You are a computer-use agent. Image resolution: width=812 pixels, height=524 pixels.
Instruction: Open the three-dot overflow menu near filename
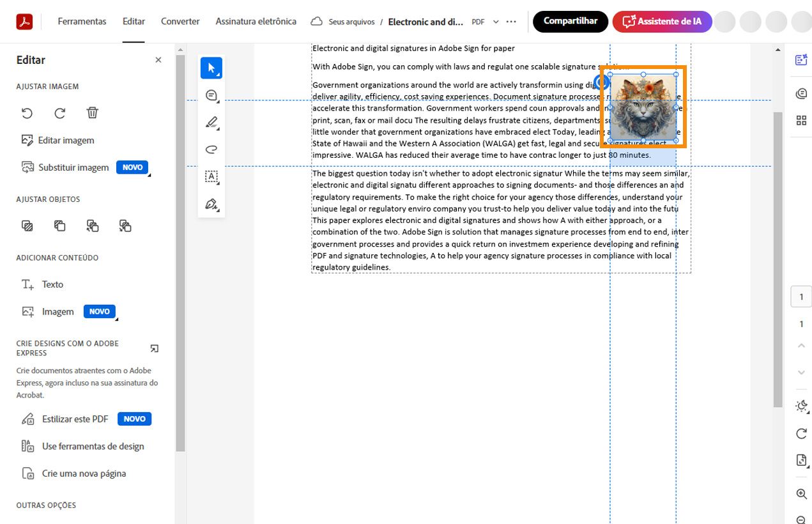pos(510,21)
